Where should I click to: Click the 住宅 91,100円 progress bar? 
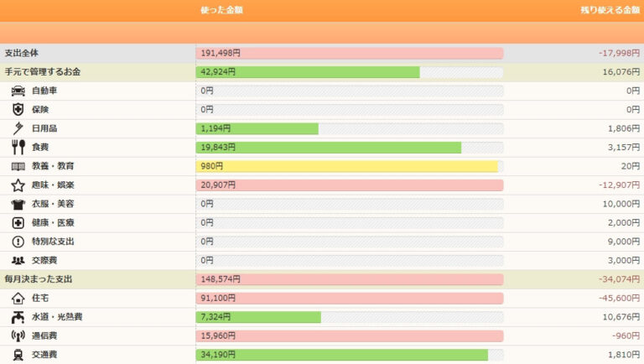click(350, 299)
